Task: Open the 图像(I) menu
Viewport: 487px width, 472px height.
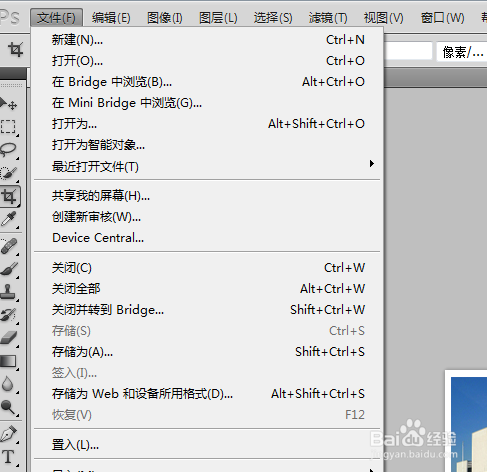Action: tap(165, 18)
